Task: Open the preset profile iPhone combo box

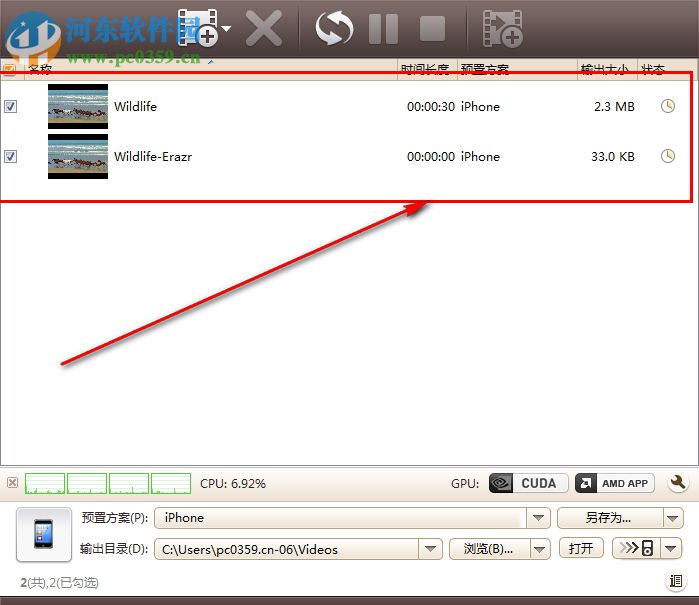Action: 341,518
